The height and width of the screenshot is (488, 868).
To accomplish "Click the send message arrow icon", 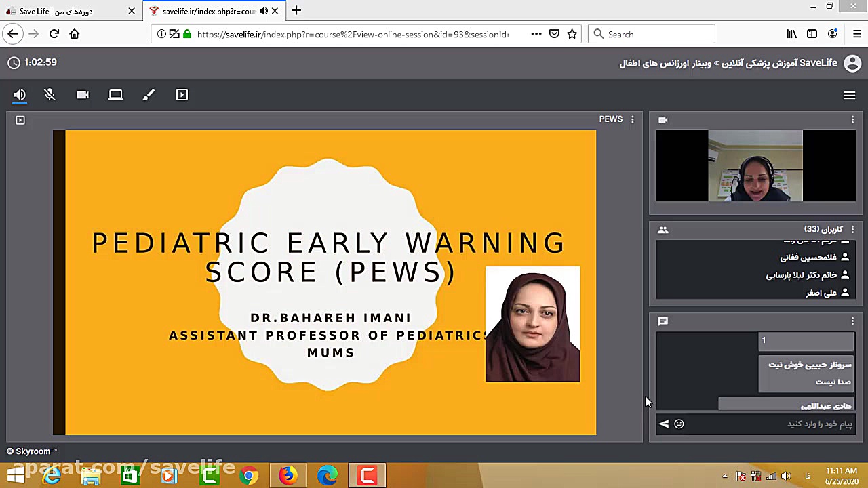I will coord(664,424).
